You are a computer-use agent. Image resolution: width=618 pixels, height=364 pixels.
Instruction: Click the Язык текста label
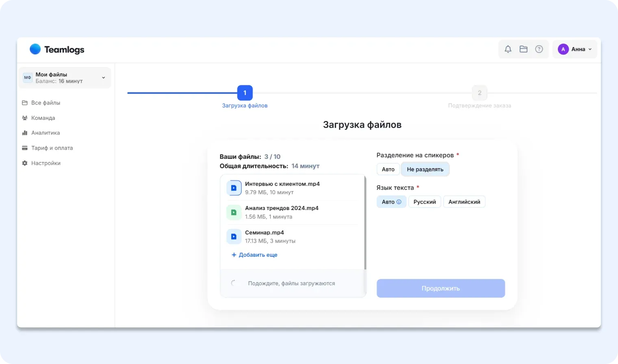[x=395, y=188]
